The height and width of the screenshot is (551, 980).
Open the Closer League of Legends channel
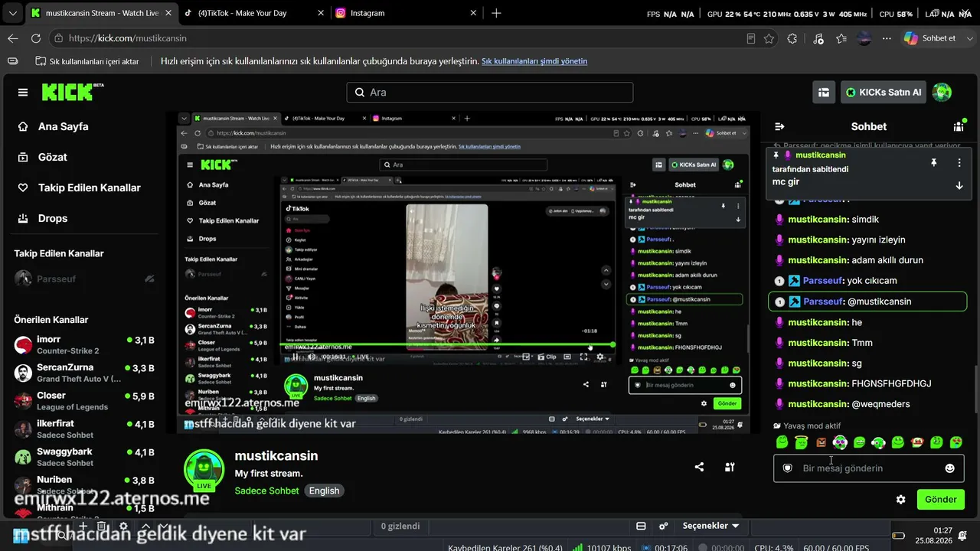point(84,402)
